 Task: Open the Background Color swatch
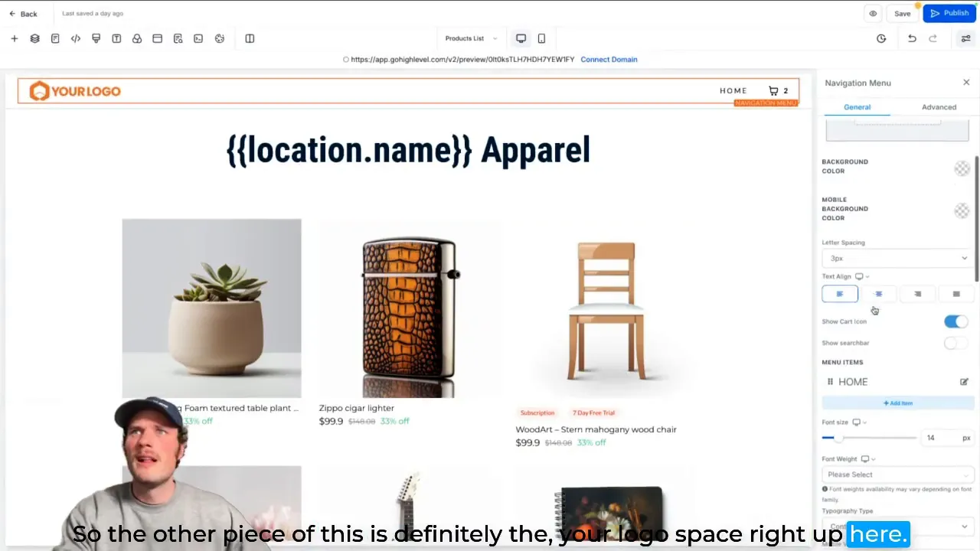coord(962,169)
